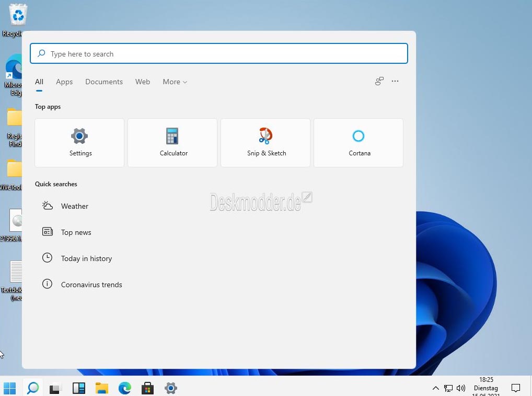Open search feedback icon next to ellipsis
This screenshot has height=396, width=532.
tap(379, 81)
